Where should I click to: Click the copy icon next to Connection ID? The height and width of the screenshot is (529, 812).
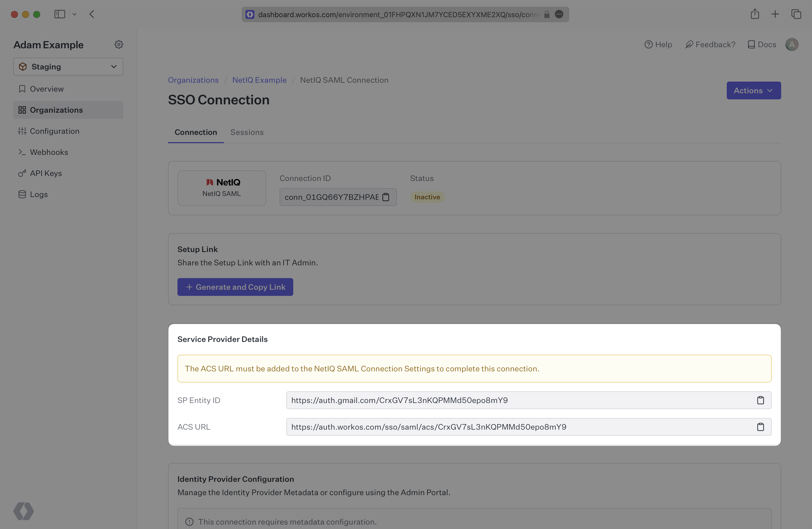(386, 197)
